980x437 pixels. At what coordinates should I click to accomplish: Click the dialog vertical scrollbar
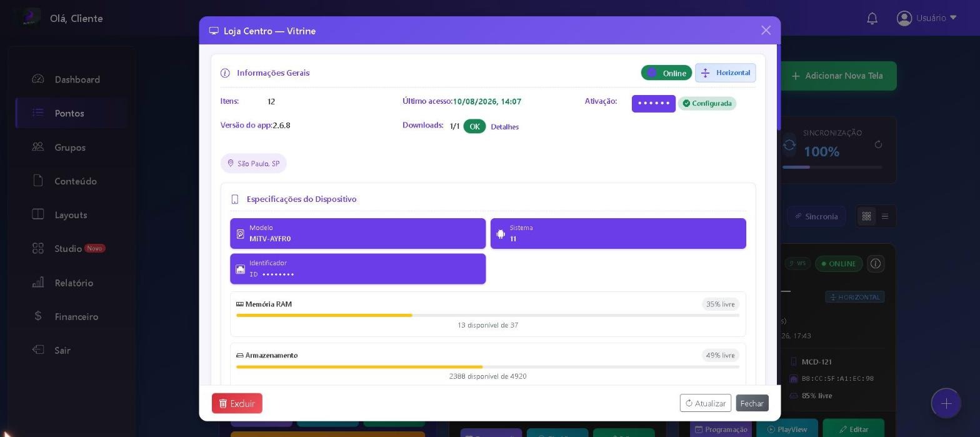coord(779,88)
